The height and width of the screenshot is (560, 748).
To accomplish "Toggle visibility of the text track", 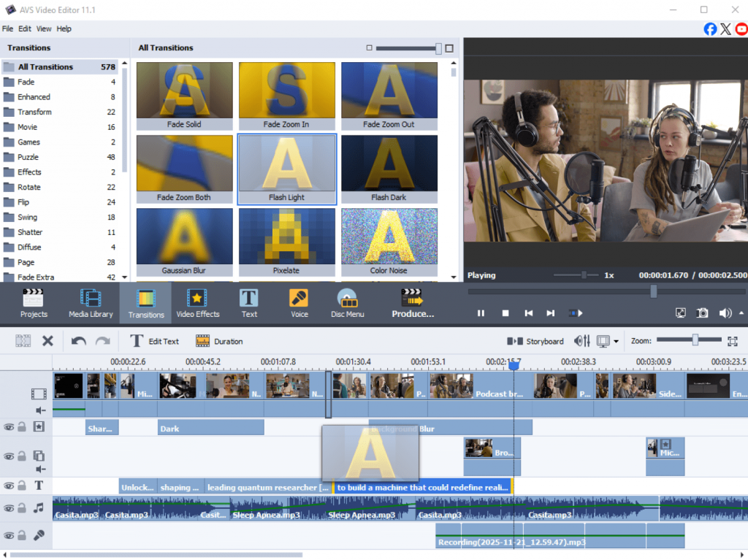I will (x=9, y=486).
